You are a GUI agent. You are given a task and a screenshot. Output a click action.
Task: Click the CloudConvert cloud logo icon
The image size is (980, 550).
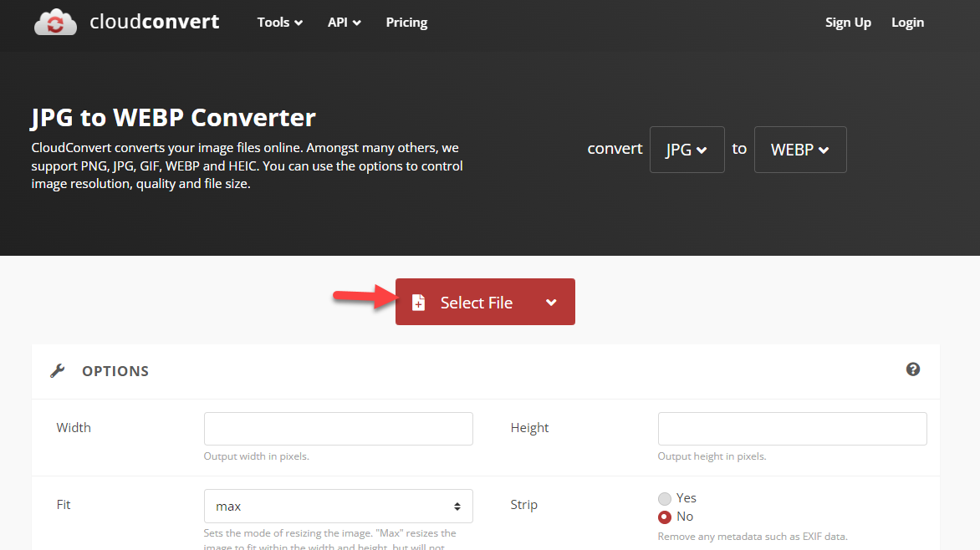[x=56, y=22]
